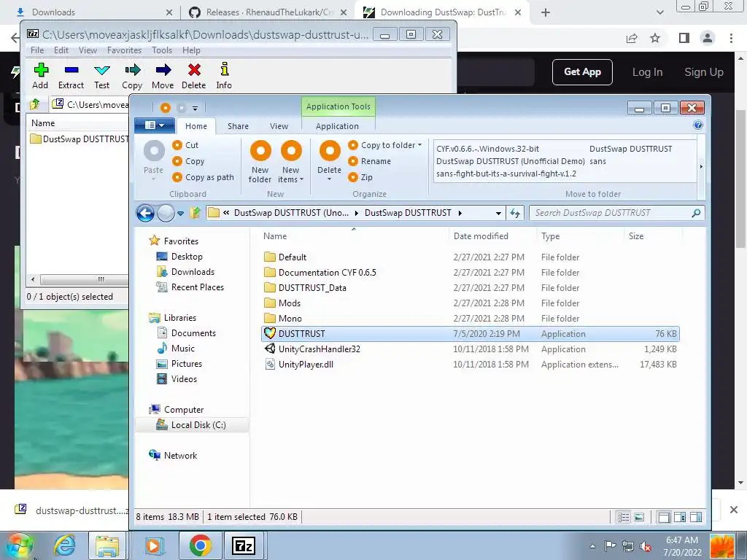This screenshot has width=747, height=560.
Task: Show hidden system tray icons
Action: (592, 546)
